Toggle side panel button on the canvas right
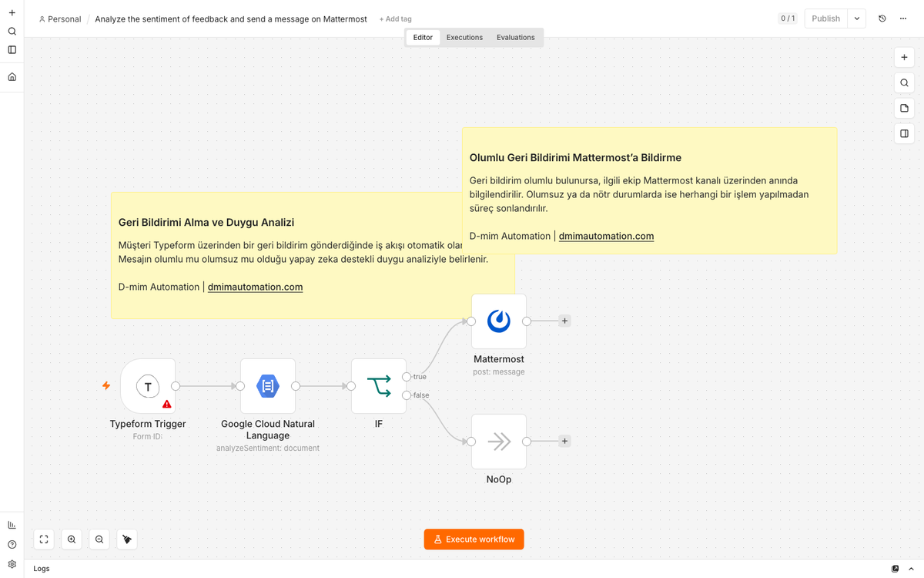 tap(904, 134)
